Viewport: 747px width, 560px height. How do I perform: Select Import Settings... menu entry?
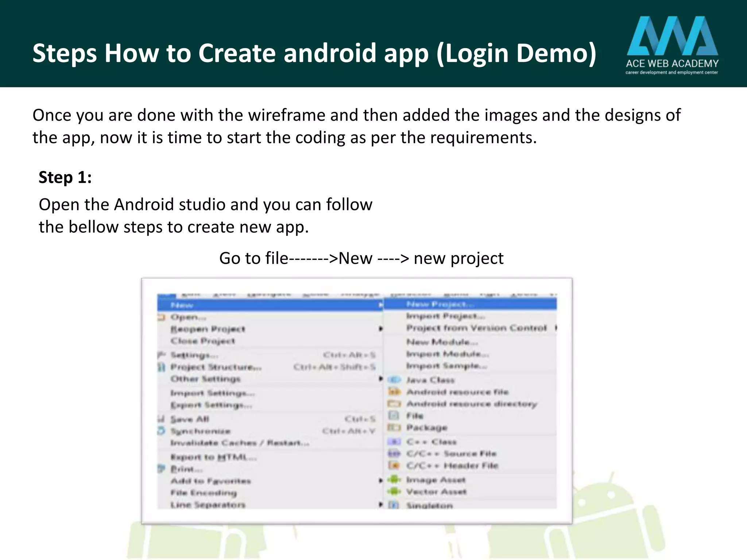pos(270,393)
